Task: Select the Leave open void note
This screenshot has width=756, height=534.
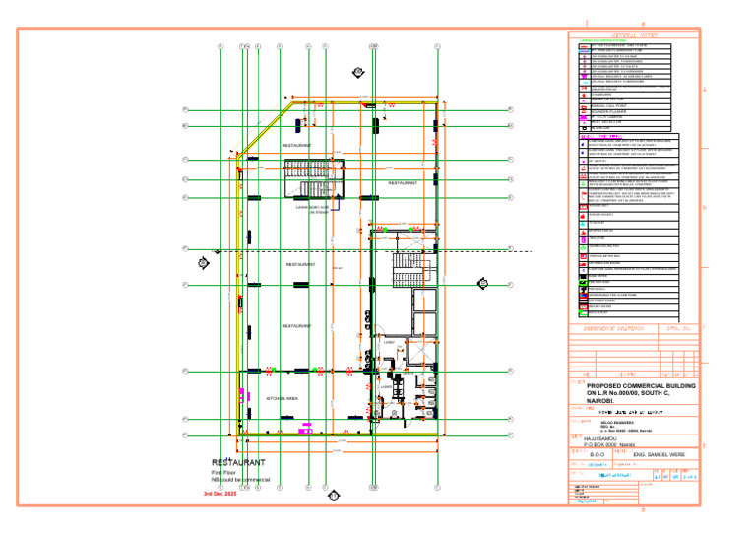Action: (312, 209)
